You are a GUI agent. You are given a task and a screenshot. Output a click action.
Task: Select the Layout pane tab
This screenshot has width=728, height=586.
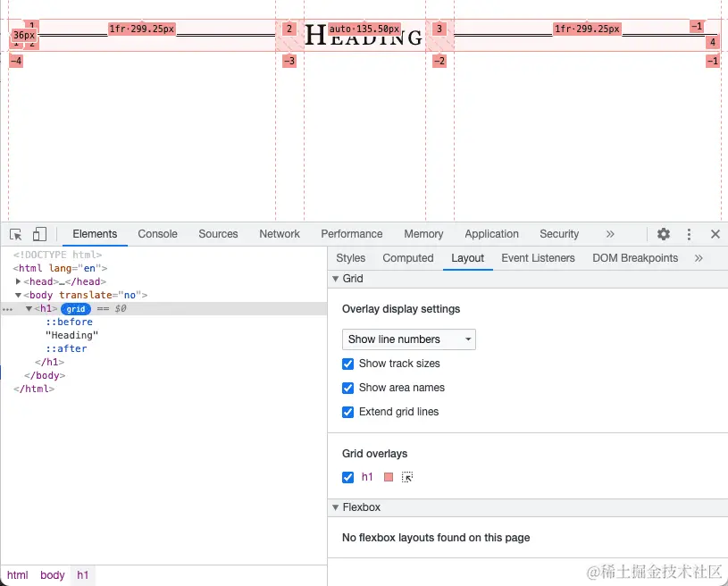[467, 258]
